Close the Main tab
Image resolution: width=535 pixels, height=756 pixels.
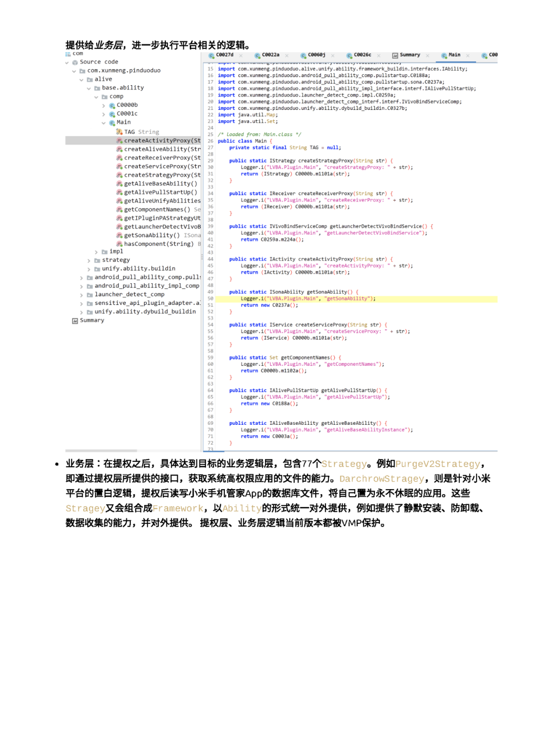(x=468, y=55)
